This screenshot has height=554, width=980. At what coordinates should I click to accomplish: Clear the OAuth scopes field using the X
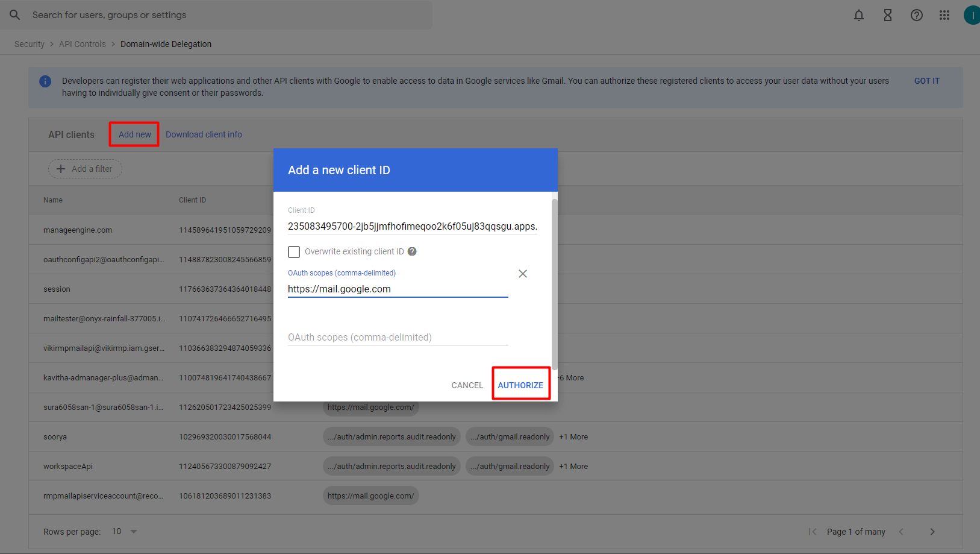point(522,274)
